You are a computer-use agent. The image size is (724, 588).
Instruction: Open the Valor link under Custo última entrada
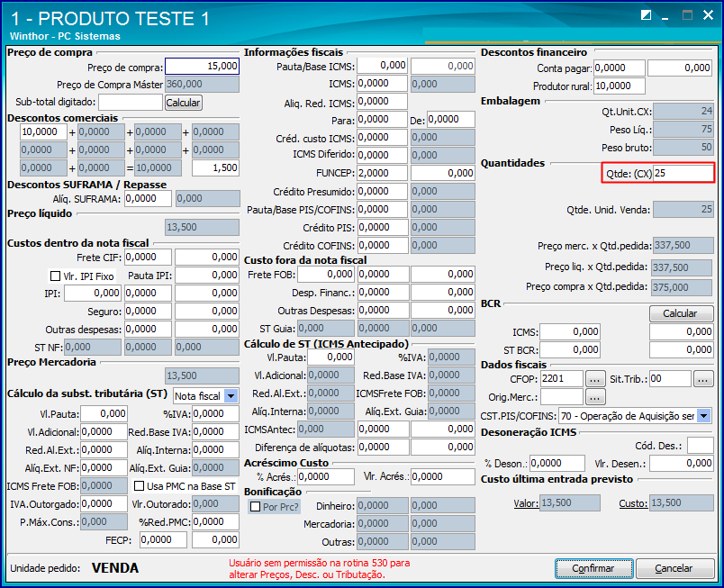point(526,503)
